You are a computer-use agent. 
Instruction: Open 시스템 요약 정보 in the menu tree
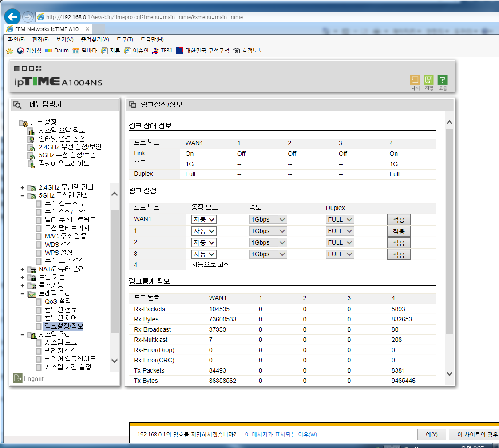(x=62, y=131)
